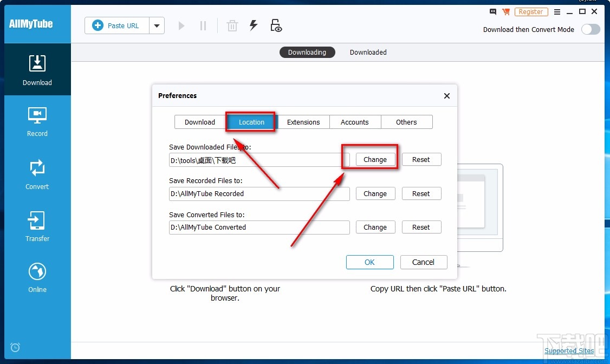Click Reset for downloaded files location

(421, 159)
